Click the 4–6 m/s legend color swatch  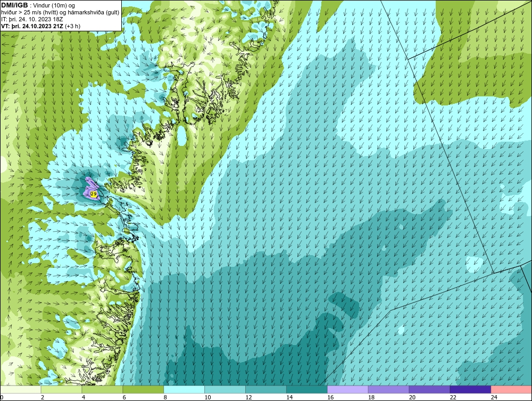[x=102, y=389]
